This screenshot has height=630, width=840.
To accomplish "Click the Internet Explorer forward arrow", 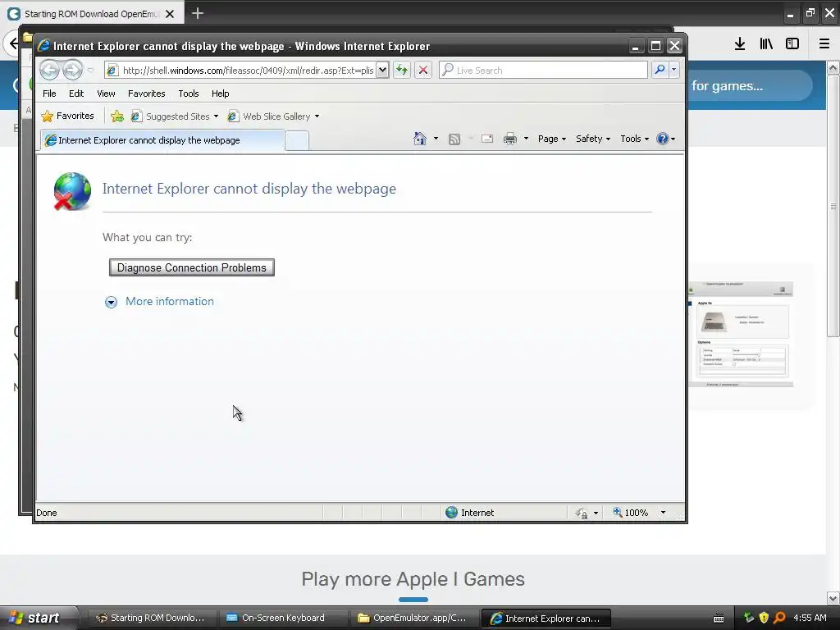I will [x=72, y=70].
